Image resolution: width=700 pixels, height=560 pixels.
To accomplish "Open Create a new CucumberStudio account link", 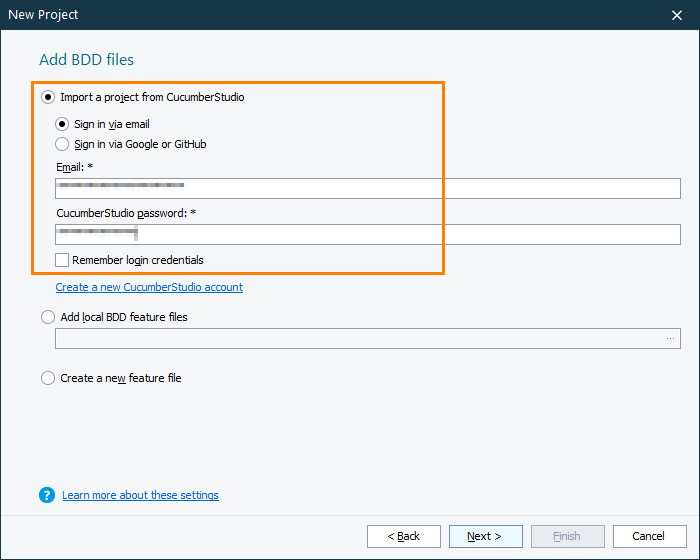I will pyautogui.click(x=149, y=287).
